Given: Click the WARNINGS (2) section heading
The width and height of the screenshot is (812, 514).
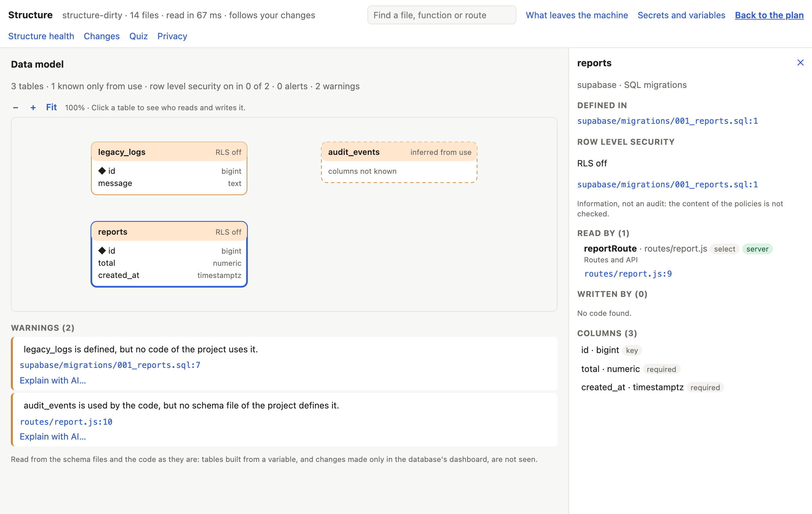Looking at the screenshot, I should click(43, 328).
